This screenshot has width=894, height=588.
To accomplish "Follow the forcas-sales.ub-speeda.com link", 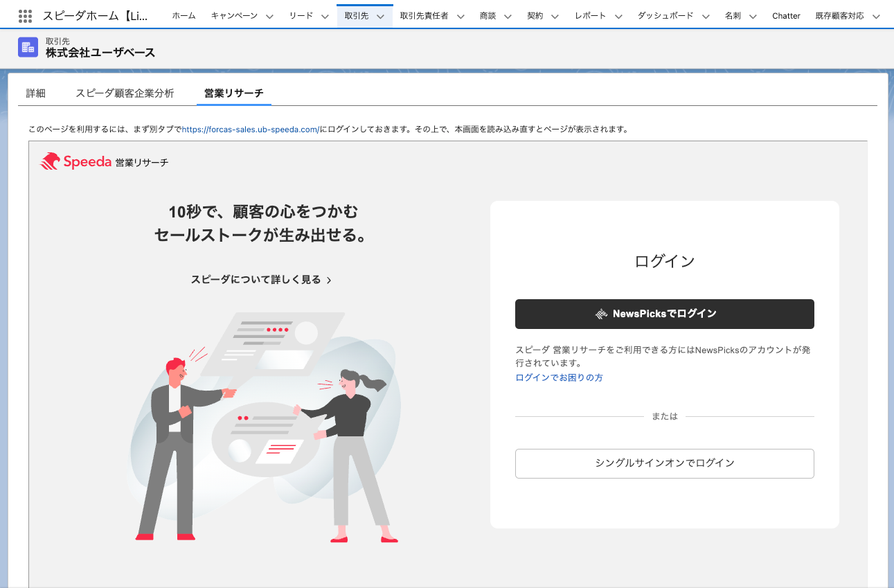I will pos(250,130).
